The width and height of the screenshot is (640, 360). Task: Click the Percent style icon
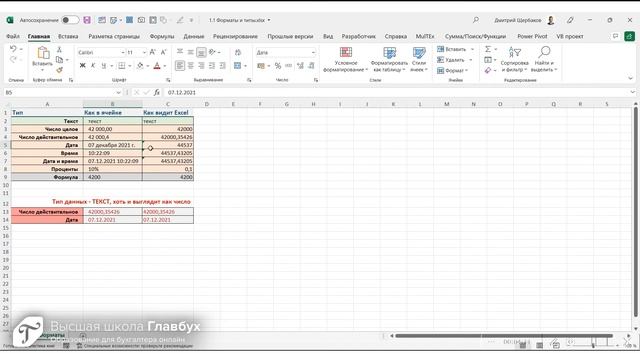click(278, 66)
